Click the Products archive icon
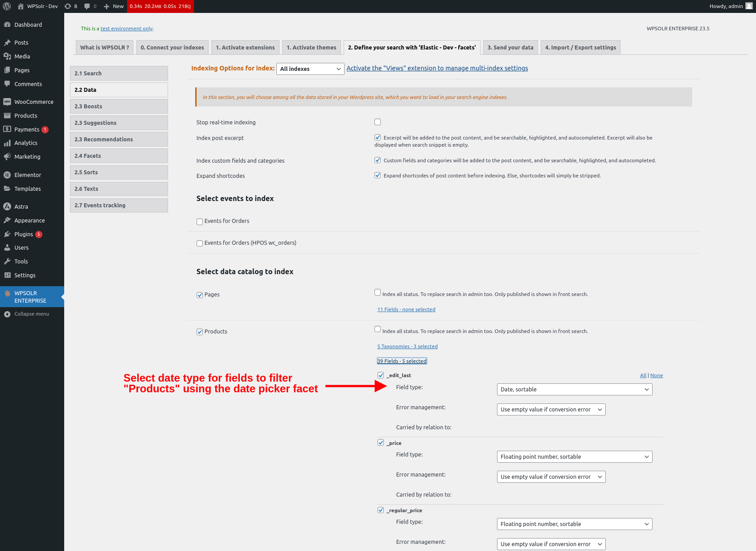Screen dimensions: 756x551 click(7, 115)
